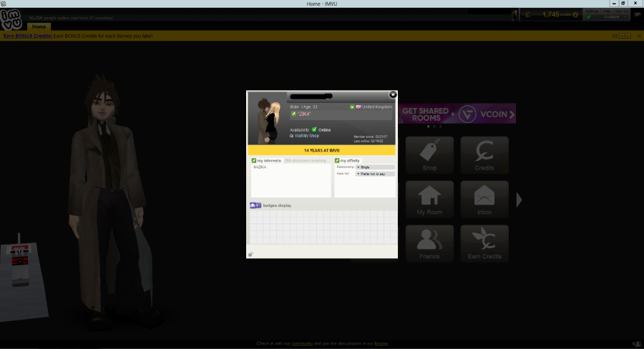Go to My Room tile

click(429, 200)
